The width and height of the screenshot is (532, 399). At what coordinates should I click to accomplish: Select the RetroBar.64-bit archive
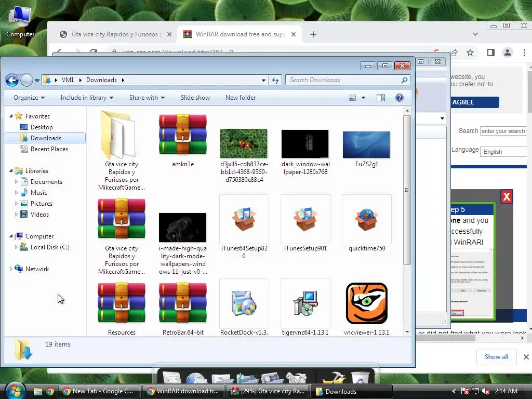pyautogui.click(x=182, y=303)
